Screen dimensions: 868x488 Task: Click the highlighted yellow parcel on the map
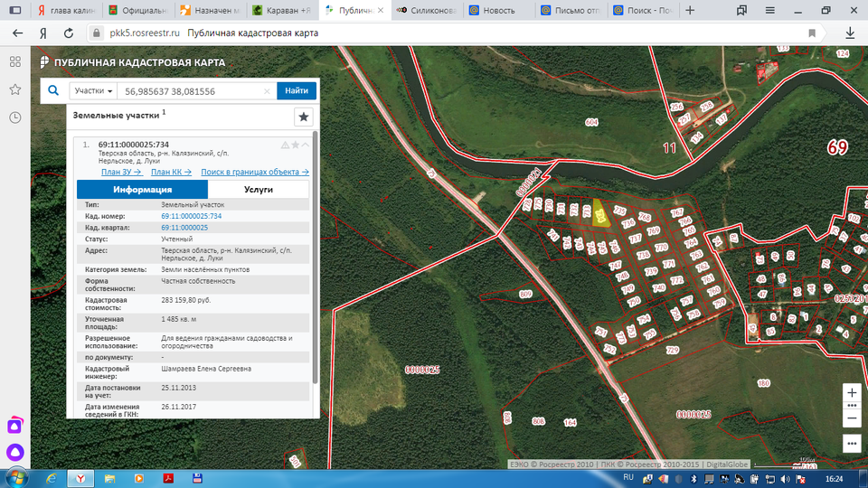tap(599, 212)
